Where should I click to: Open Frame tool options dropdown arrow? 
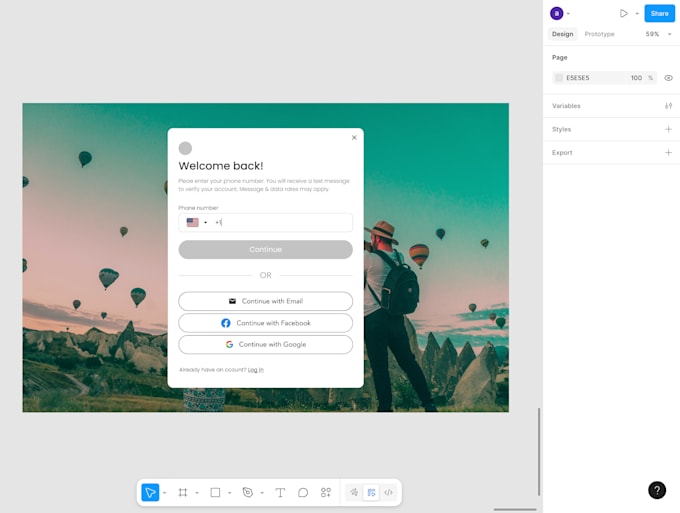(197, 493)
